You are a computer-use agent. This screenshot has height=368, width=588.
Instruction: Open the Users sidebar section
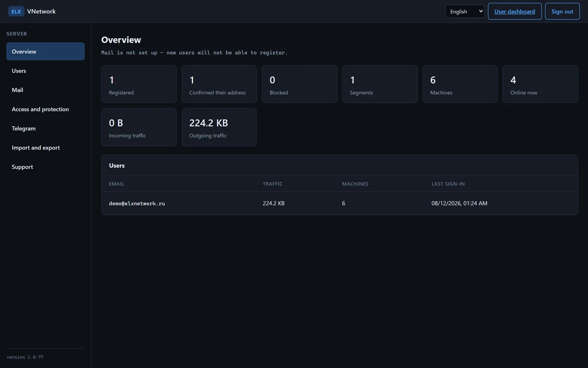[46, 71]
